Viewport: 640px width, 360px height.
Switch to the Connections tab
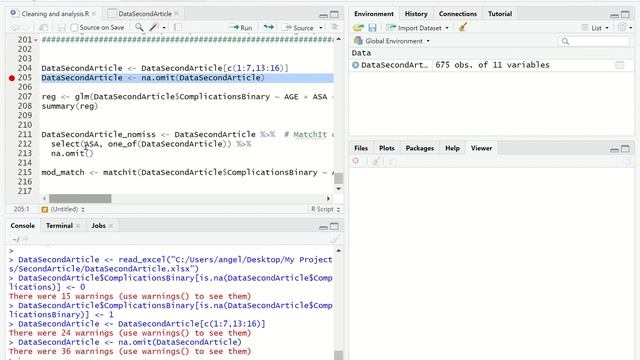coord(458,13)
